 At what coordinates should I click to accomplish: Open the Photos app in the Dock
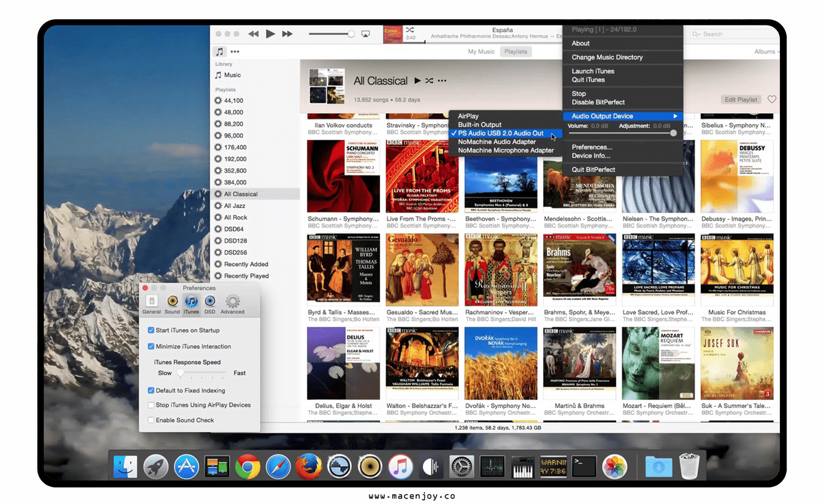click(x=615, y=467)
